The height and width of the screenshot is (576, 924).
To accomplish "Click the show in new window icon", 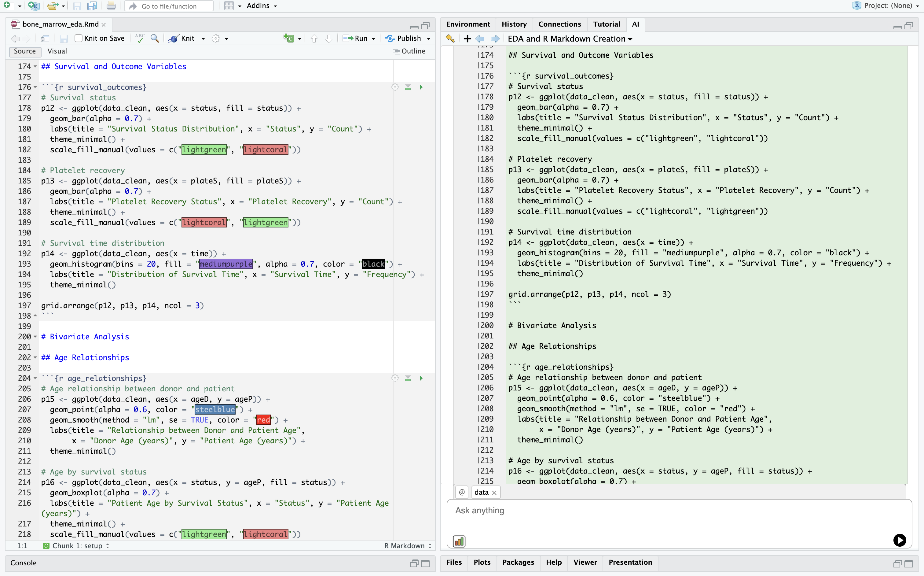I will (x=45, y=39).
